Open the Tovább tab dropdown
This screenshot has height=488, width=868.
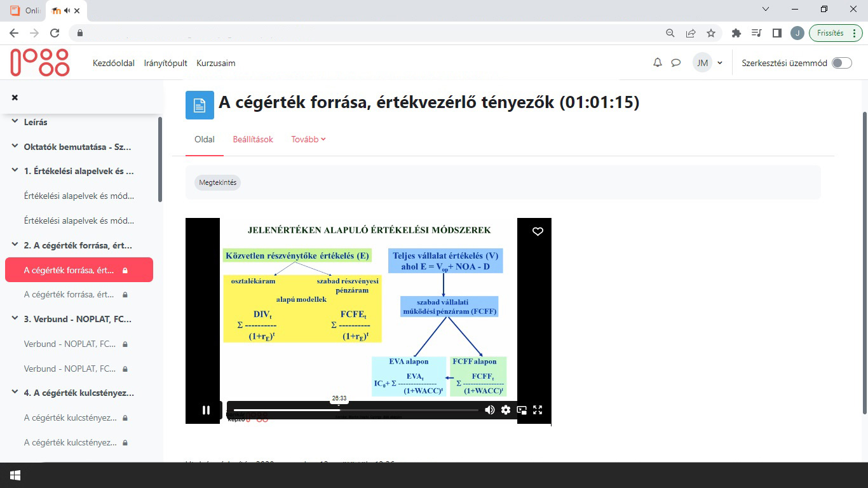point(308,139)
